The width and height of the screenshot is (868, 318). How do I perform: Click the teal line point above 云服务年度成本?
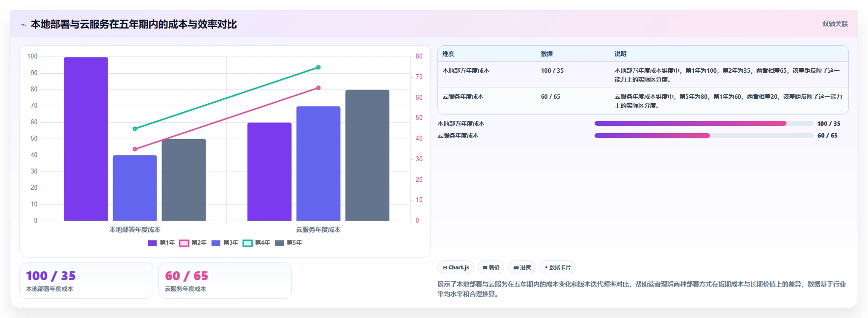click(318, 67)
